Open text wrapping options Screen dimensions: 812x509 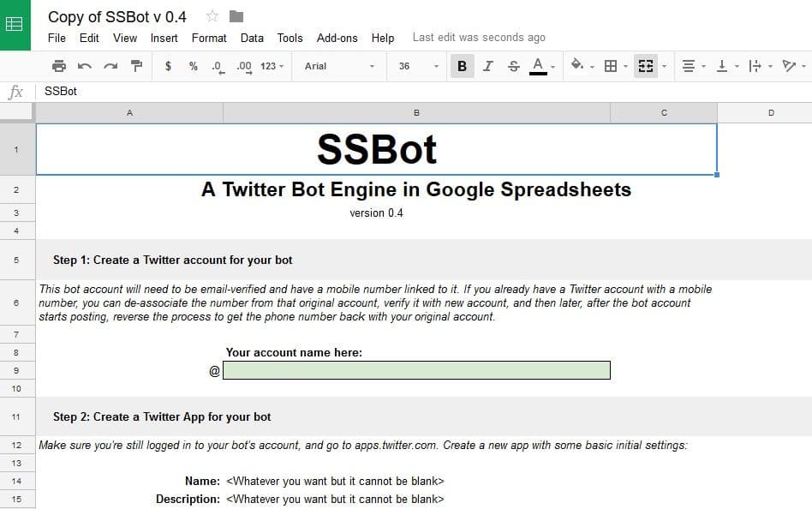755,66
